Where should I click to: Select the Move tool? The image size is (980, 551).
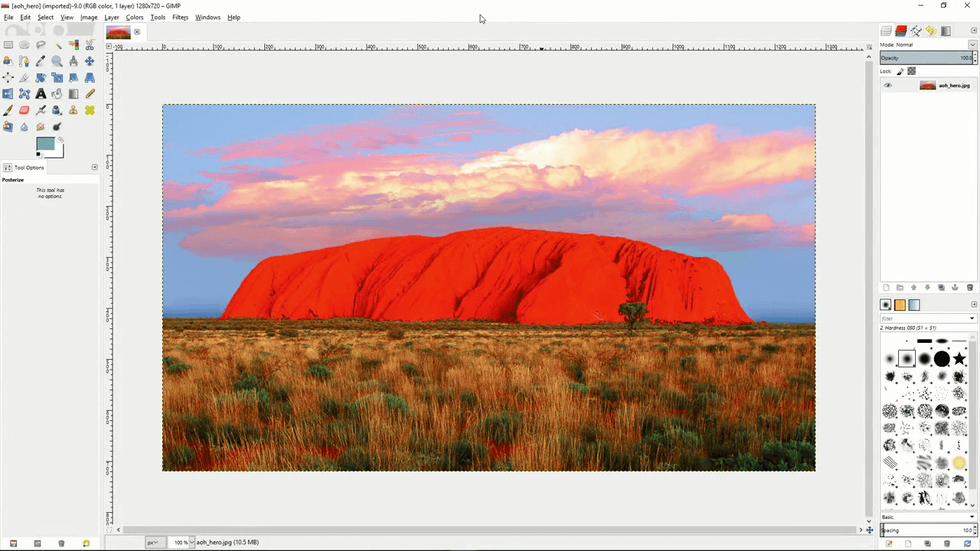pyautogui.click(x=90, y=61)
